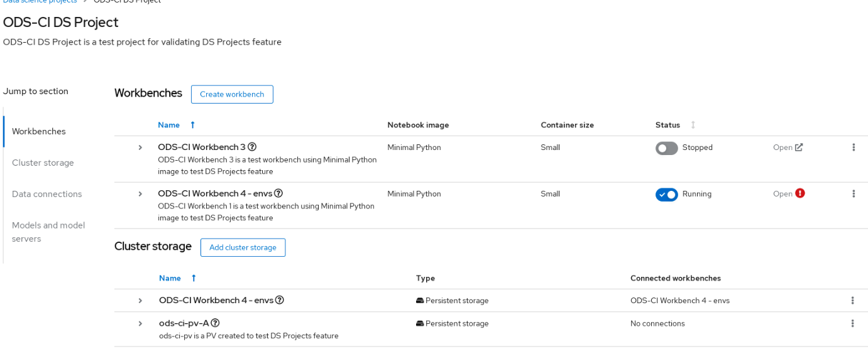Click Create workbench button
868x349 pixels.
[x=232, y=94]
